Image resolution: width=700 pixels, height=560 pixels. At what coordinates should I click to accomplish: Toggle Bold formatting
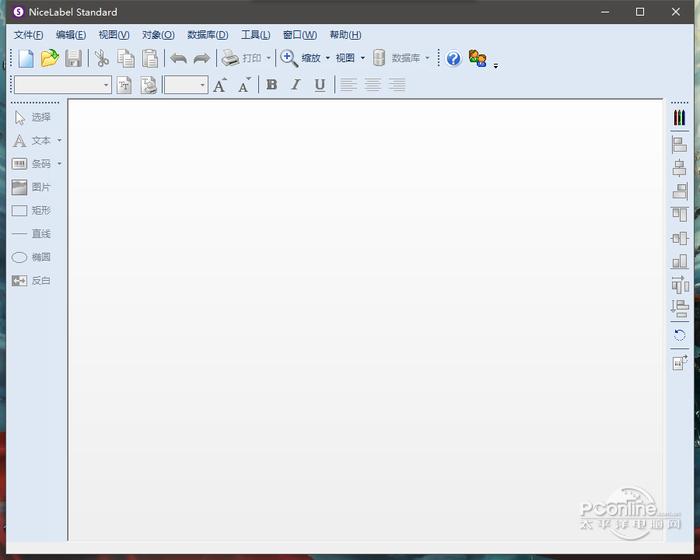click(271, 84)
